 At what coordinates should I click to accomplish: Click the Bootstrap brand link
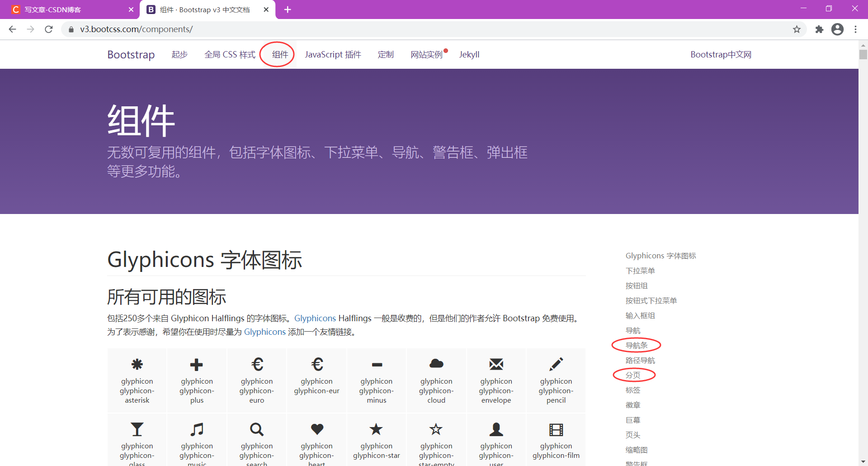(131, 54)
